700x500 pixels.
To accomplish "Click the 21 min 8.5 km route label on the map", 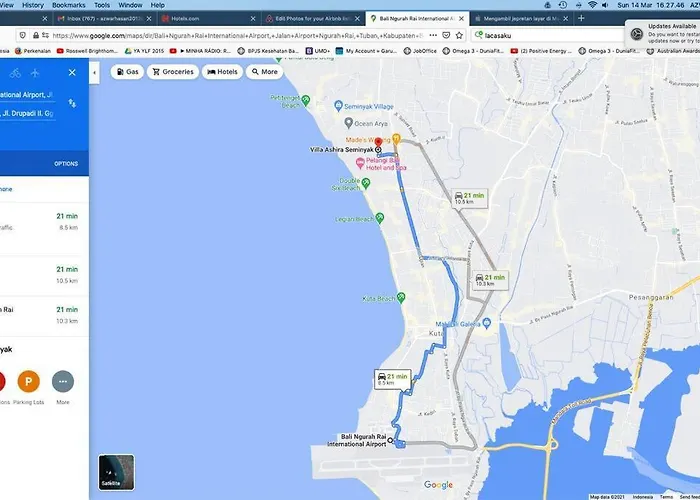I will pyautogui.click(x=392, y=379).
